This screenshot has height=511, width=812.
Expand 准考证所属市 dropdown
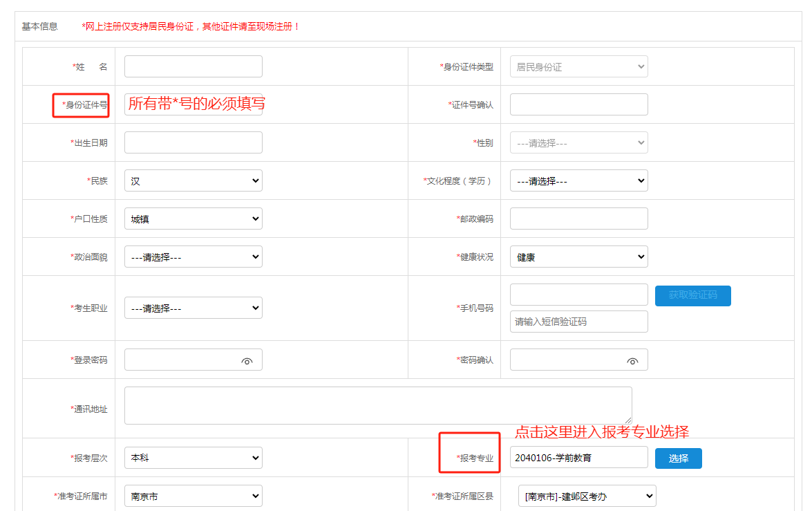coord(193,496)
